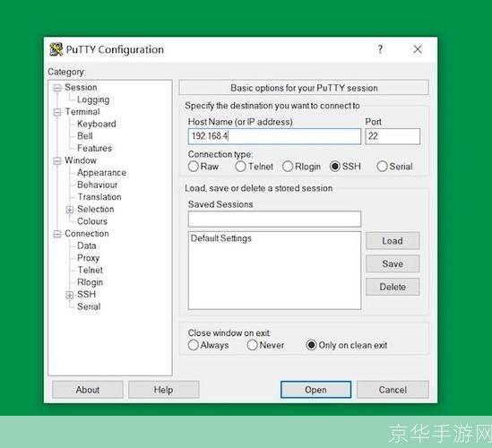
Task: Open the Logging category
Action: click(x=93, y=99)
